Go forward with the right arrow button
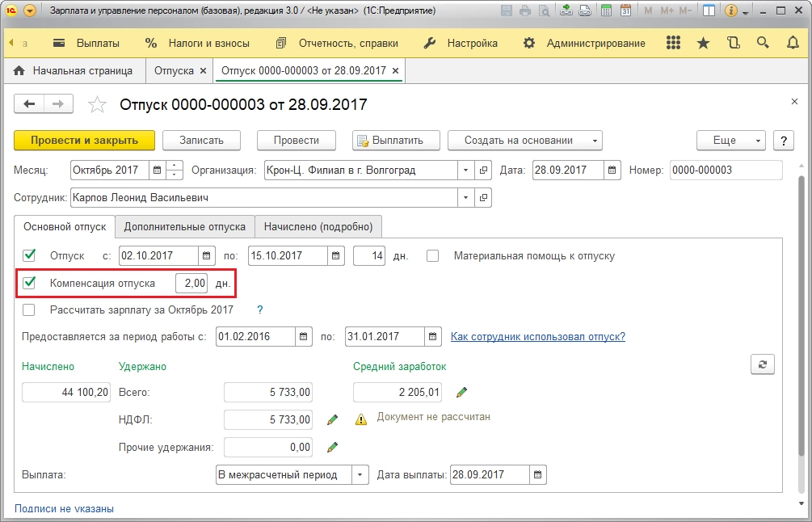The height and width of the screenshot is (522, 812). pos(58,104)
